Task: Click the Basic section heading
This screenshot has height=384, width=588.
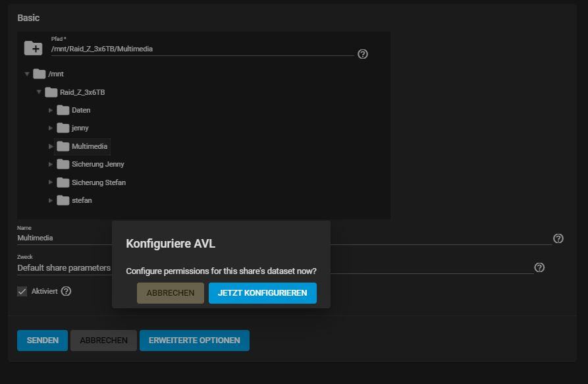Action: coord(28,18)
